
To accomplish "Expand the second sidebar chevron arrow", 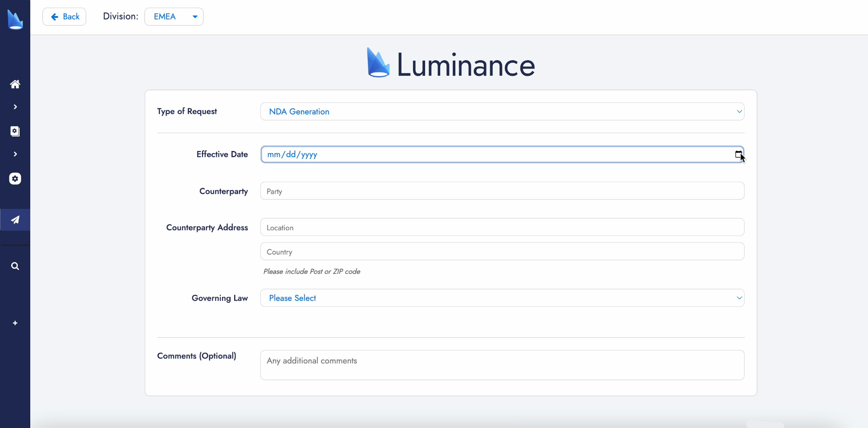I will click(15, 154).
